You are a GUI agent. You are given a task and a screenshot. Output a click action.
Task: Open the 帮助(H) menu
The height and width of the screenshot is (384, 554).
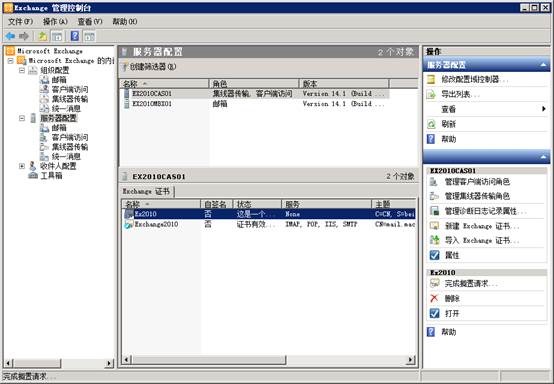click(x=125, y=22)
